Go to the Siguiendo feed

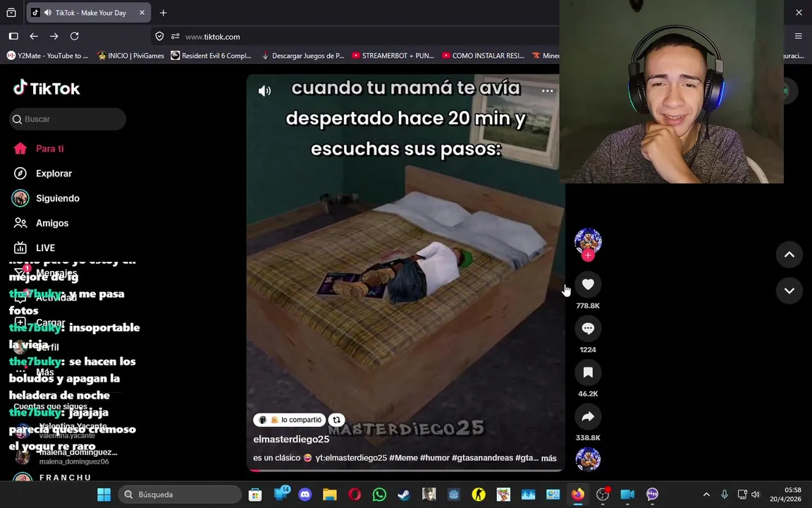46,198
